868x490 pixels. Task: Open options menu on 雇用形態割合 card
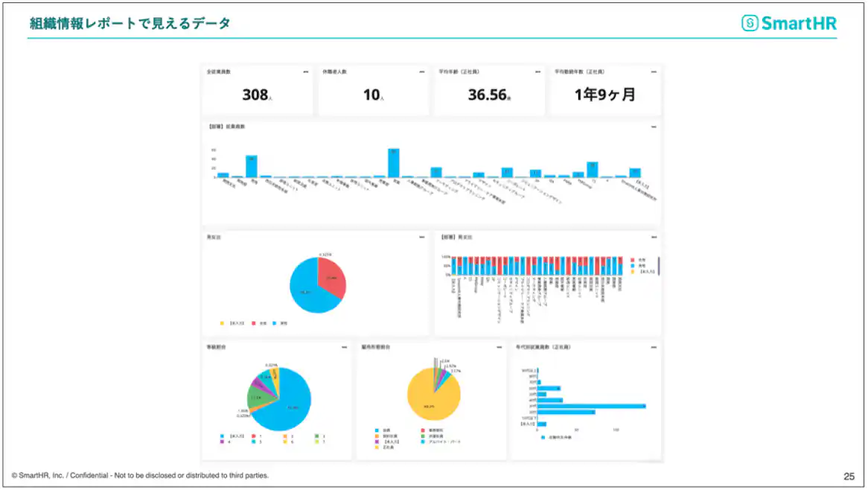[x=500, y=347]
